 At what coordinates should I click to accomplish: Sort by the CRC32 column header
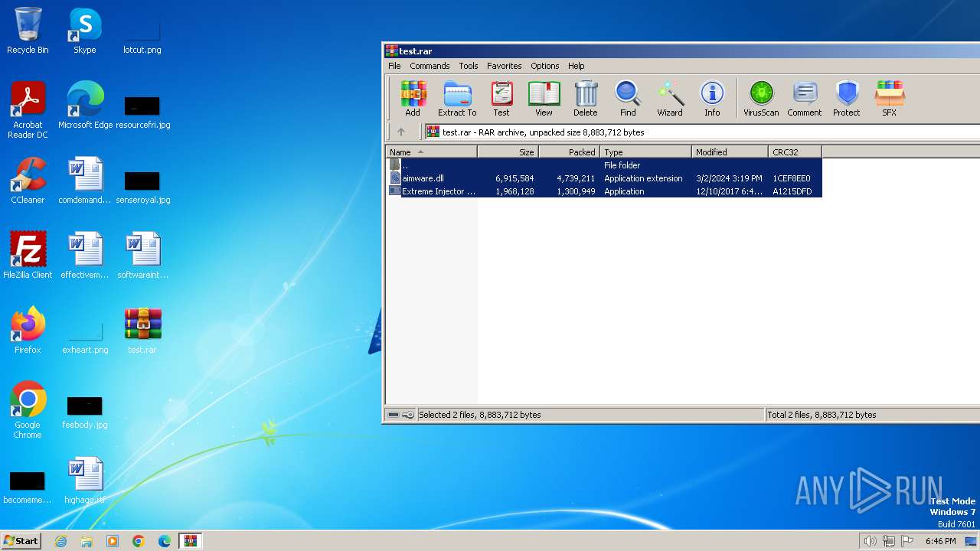pos(795,152)
